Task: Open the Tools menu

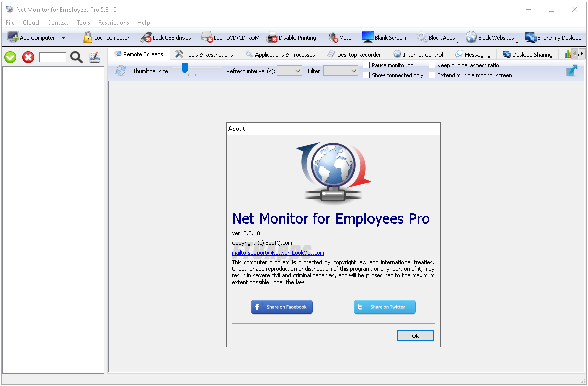Action: (x=83, y=22)
